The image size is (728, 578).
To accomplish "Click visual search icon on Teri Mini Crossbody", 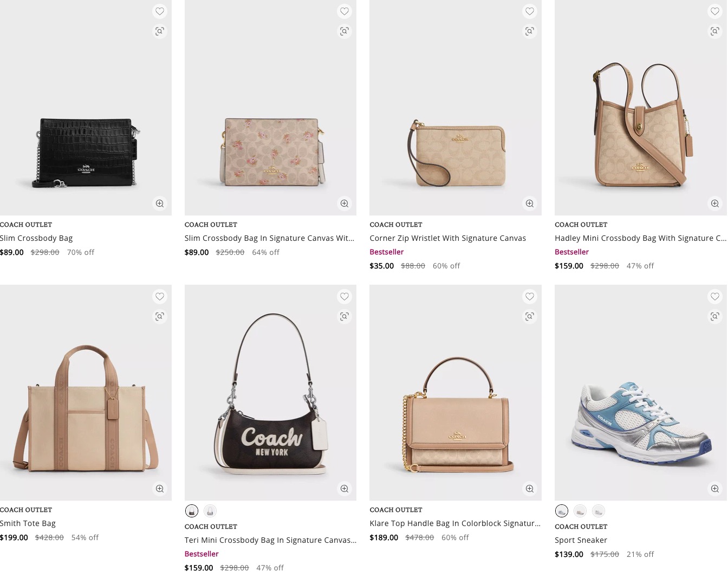I will 344,317.
